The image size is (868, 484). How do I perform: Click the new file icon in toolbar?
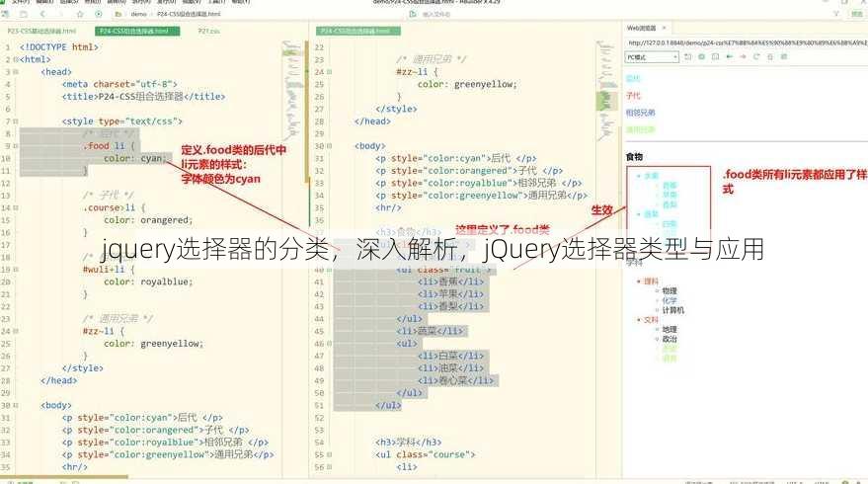[x=6, y=14]
